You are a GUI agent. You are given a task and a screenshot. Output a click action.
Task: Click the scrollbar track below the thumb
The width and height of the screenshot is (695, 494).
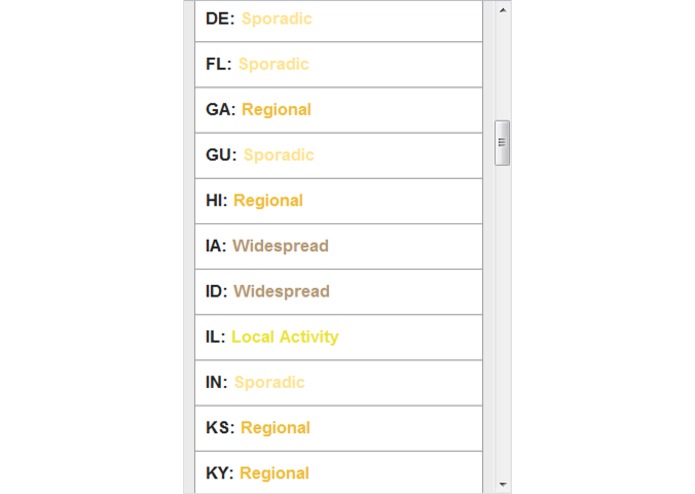[502, 321]
